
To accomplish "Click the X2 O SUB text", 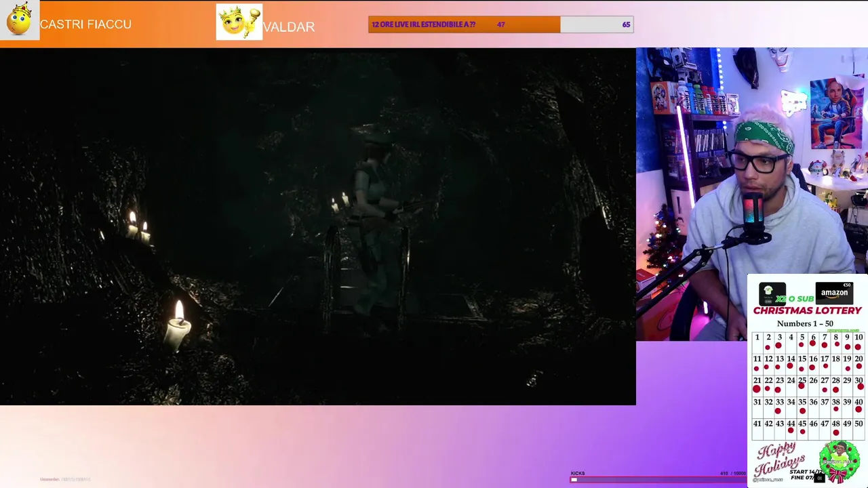I will [795, 299].
